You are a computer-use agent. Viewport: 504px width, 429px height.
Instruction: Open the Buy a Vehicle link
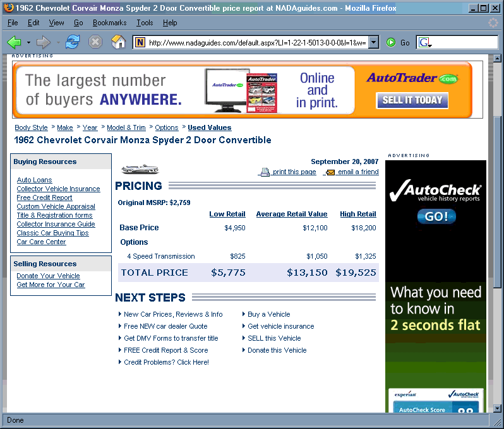268,314
